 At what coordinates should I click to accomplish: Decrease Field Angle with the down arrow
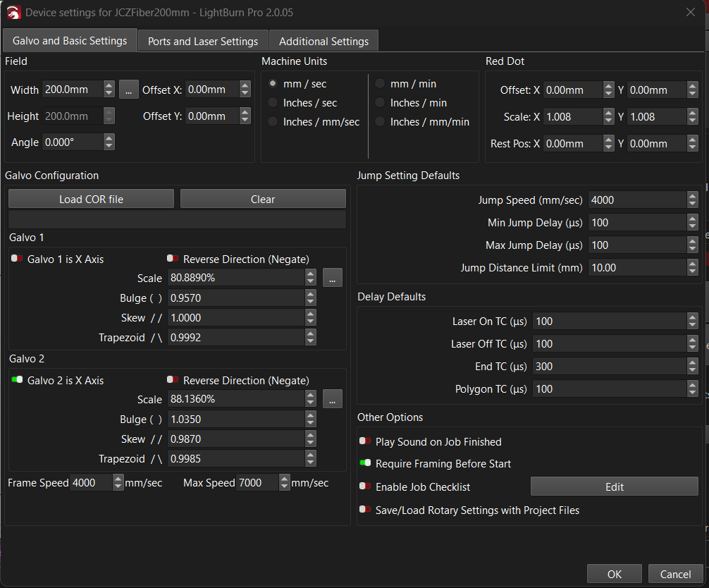109,146
